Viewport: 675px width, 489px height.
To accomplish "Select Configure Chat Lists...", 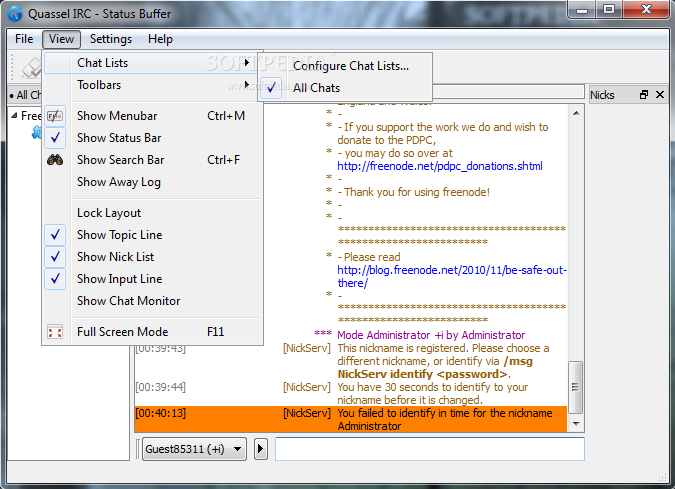I will click(x=345, y=66).
